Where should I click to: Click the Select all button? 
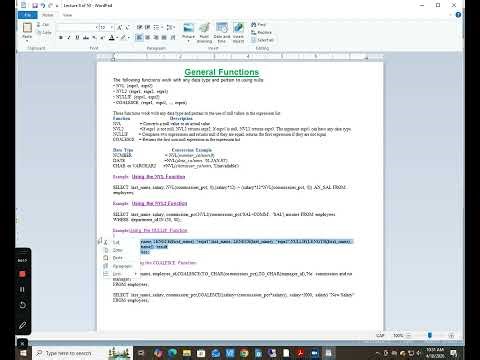tap(262, 40)
